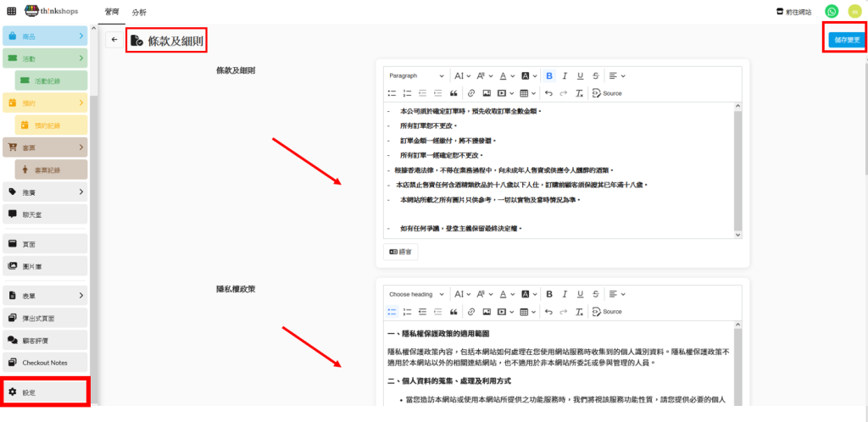Image resolution: width=868 pixels, height=422 pixels.
Task: Remove formatting in the privacy policy editor
Action: [x=579, y=312]
